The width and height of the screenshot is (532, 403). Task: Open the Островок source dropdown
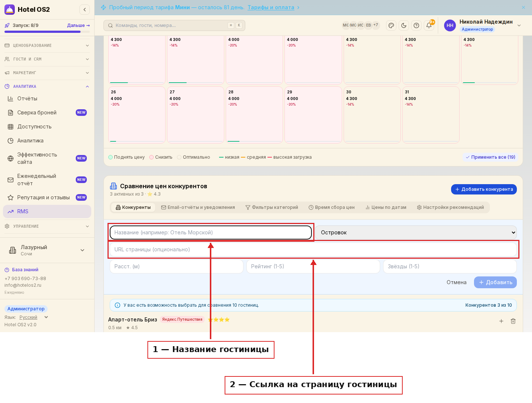point(416,232)
